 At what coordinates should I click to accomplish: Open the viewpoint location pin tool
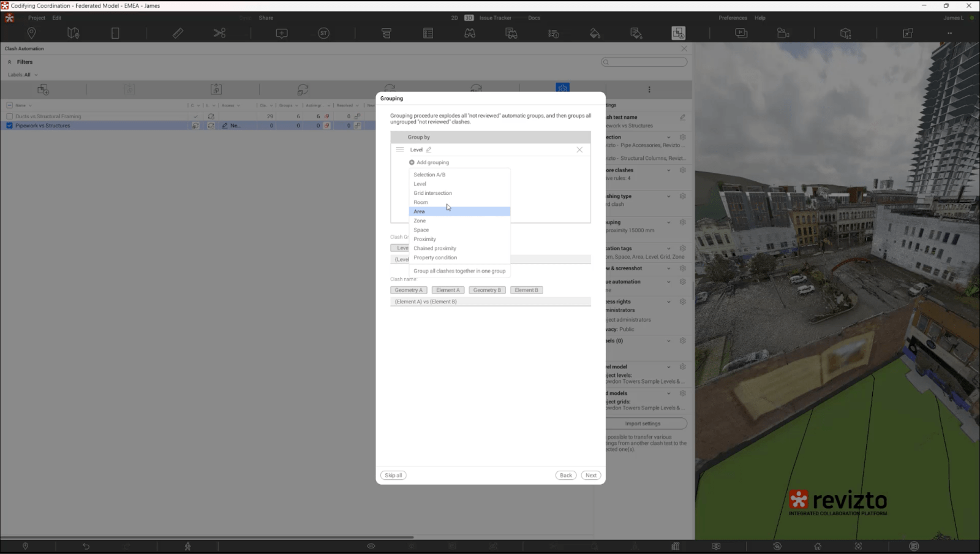click(31, 33)
